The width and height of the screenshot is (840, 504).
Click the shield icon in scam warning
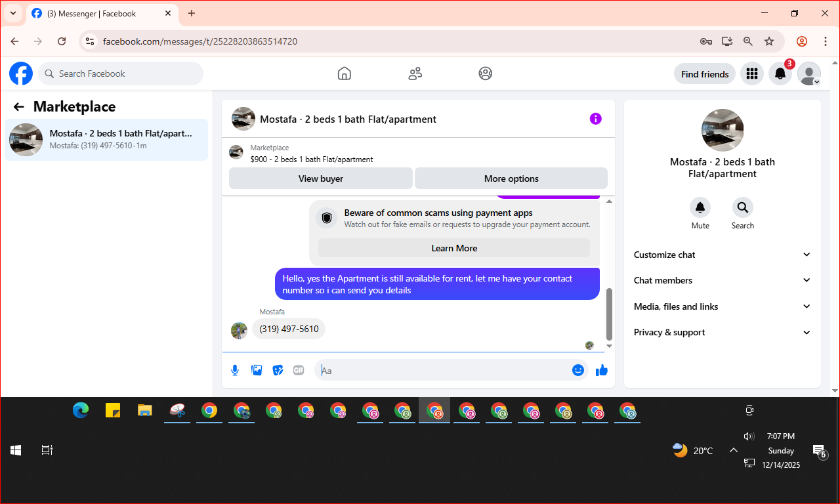coord(327,218)
